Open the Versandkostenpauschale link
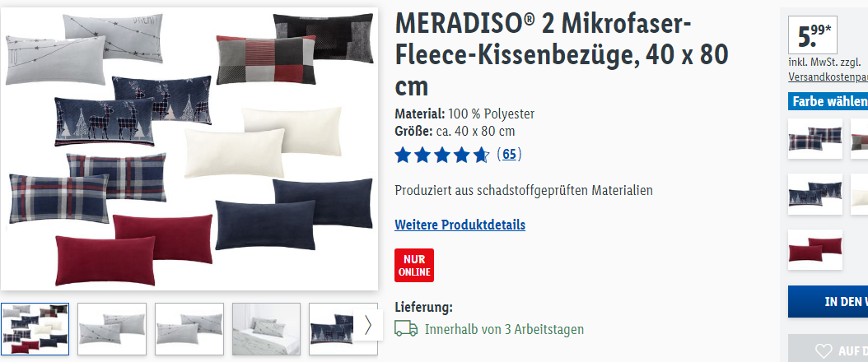This screenshot has height=362, width=868. [x=828, y=77]
